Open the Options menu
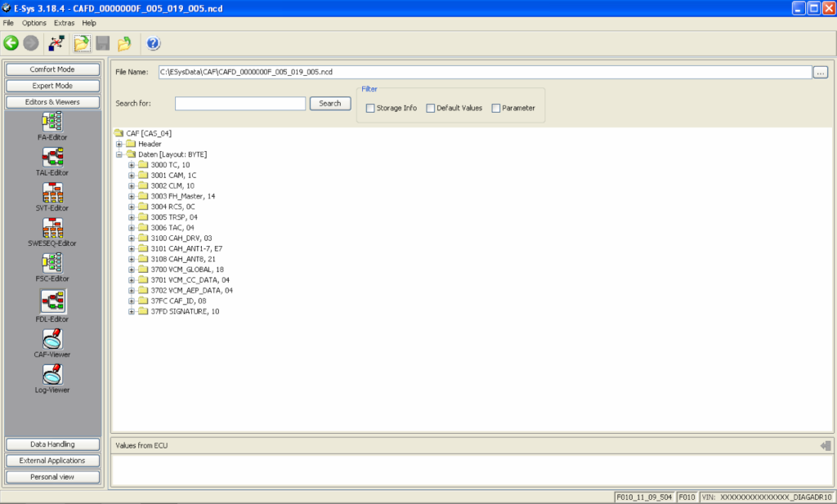Screen dimensions: 837x504 (34, 23)
